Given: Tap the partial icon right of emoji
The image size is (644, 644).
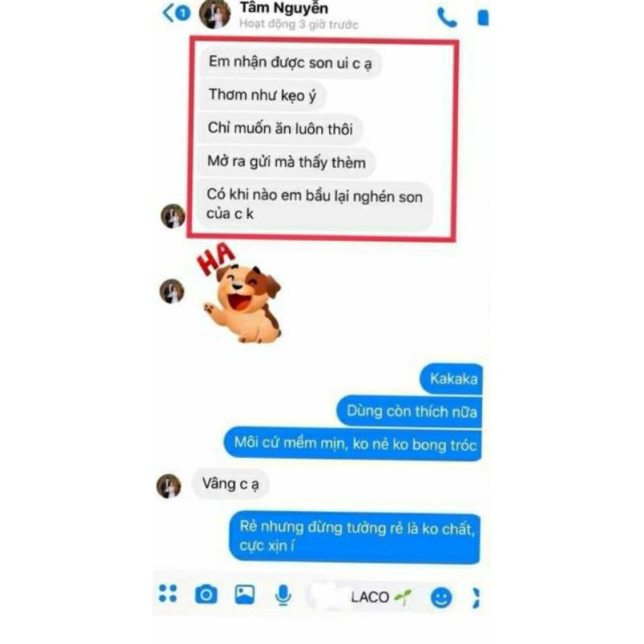Looking at the screenshot, I should pyautogui.click(x=476, y=597).
